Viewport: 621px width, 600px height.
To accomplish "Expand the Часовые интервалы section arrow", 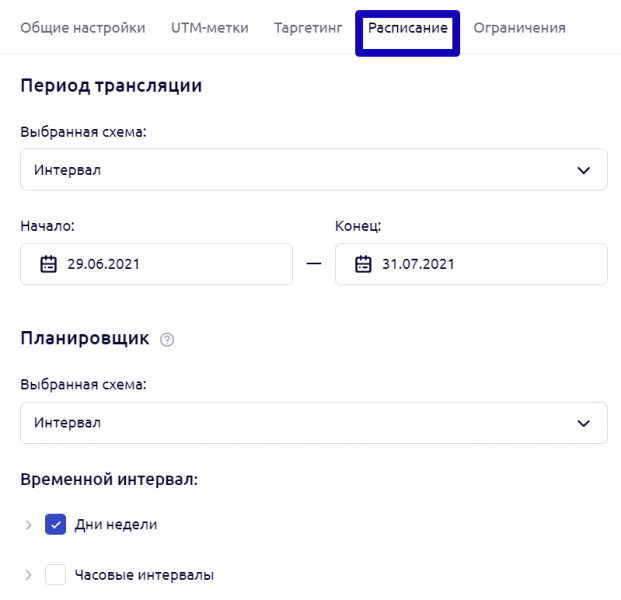I will 28,575.
